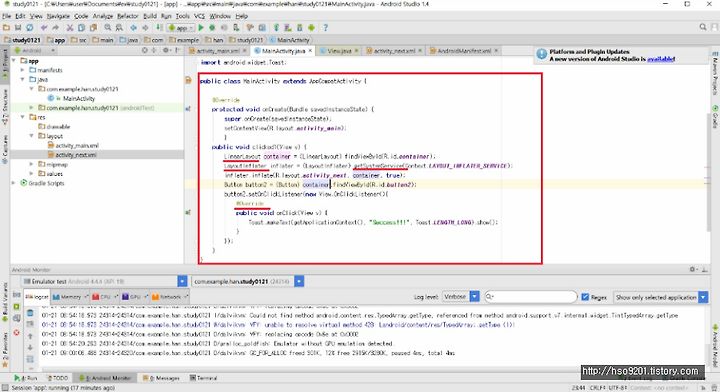Open the app run configuration dropdown
Viewport: 720px width, 392px height.
(x=181, y=28)
